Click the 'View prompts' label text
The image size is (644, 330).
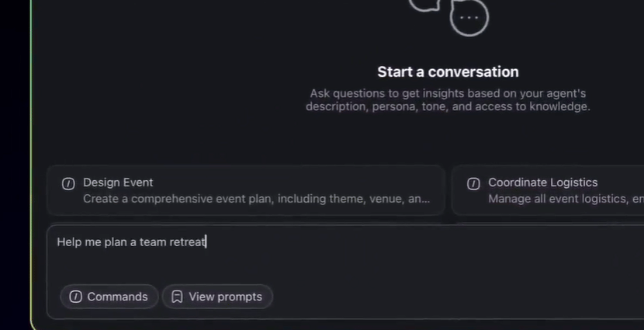coord(225,297)
